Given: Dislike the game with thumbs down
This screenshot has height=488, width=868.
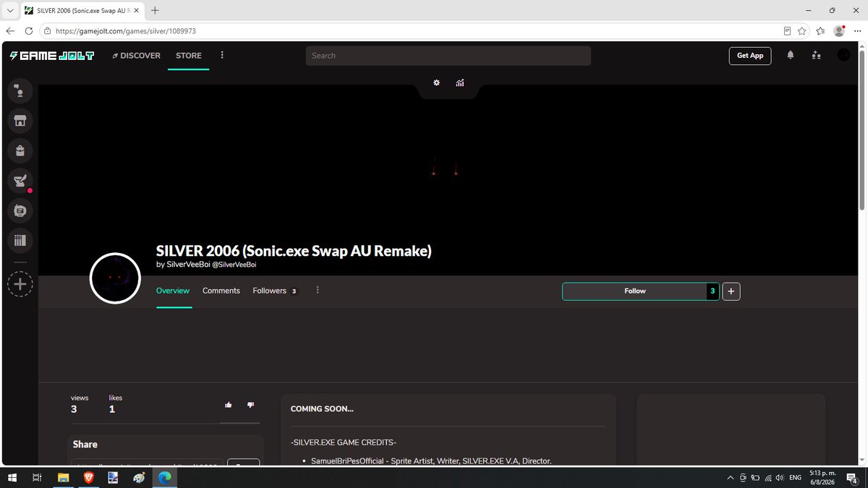Looking at the screenshot, I should coord(250,405).
